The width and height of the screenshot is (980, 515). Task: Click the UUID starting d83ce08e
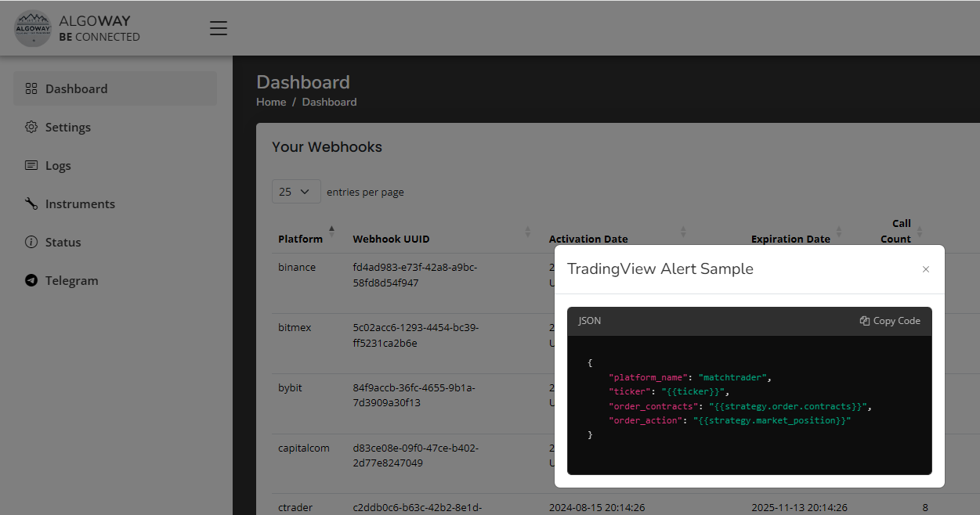pyautogui.click(x=416, y=456)
